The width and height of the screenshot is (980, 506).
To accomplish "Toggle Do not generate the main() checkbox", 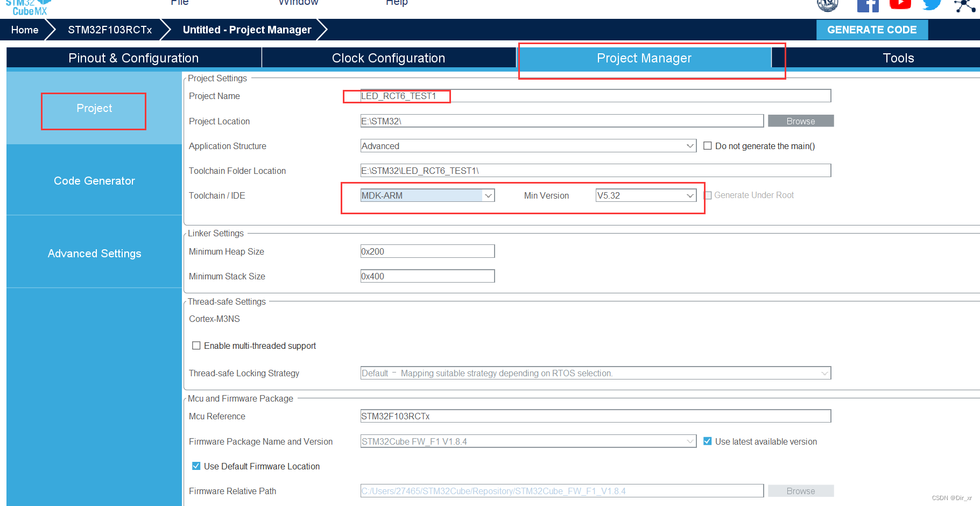I will (708, 146).
